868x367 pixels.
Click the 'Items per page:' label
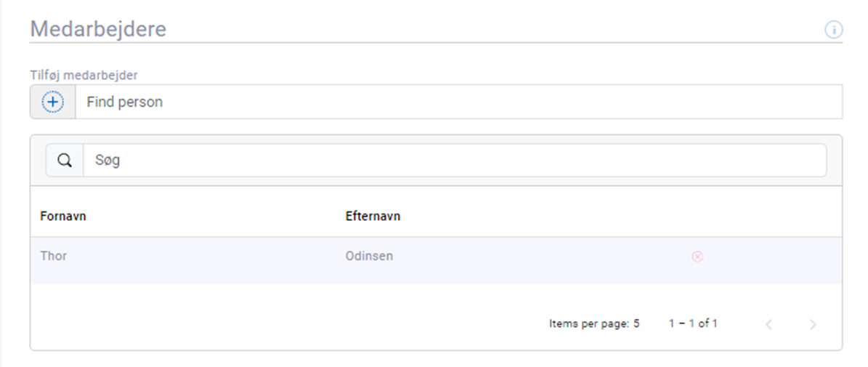pyautogui.click(x=589, y=324)
